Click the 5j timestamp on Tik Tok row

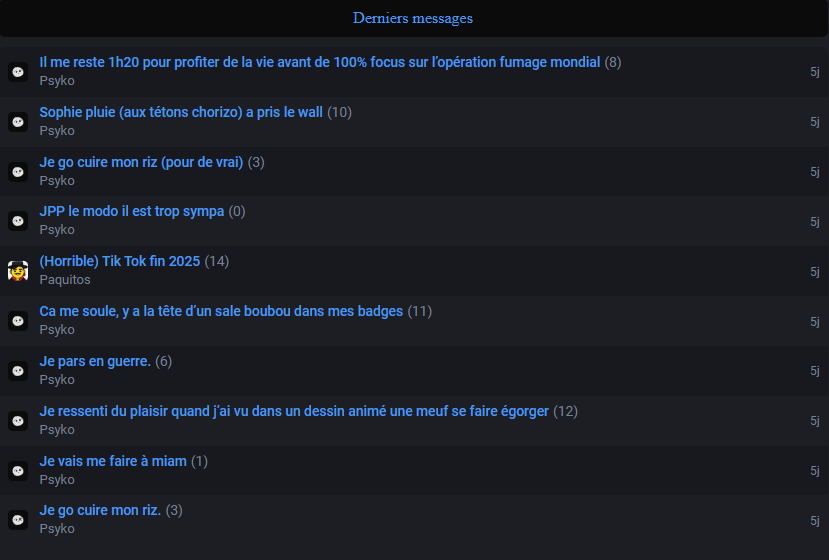pyautogui.click(x=815, y=271)
